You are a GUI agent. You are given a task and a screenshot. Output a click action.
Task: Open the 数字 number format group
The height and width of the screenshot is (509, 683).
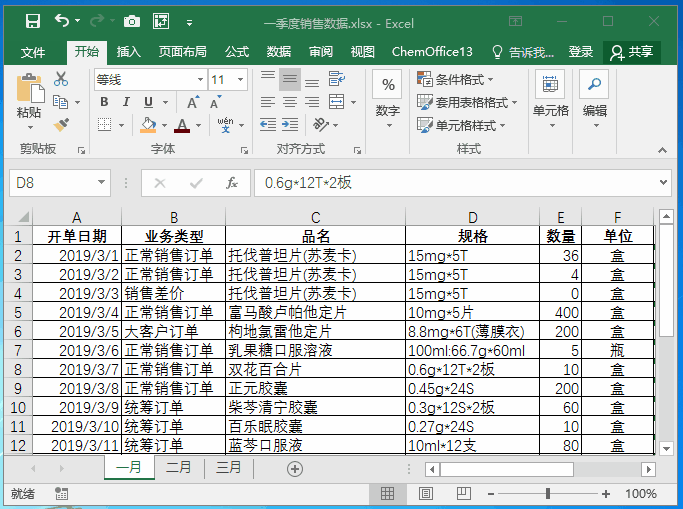coord(388,100)
